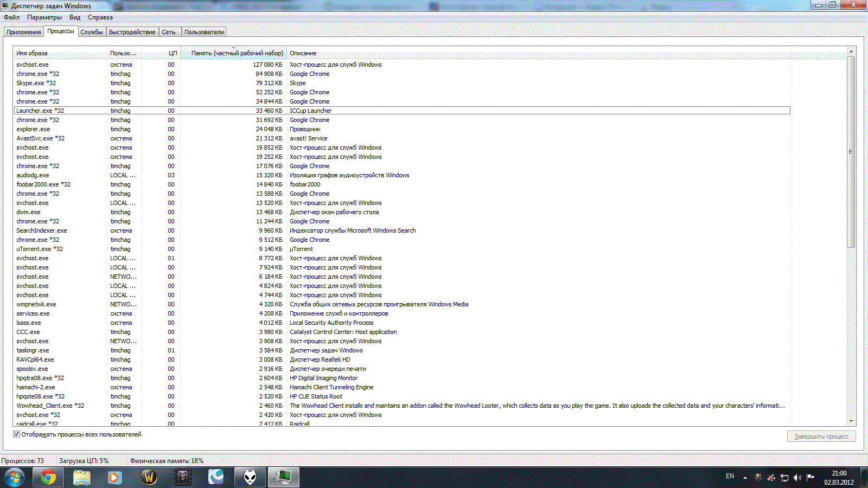The width and height of the screenshot is (868, 488).
Task: Click the process list scrollbar down arrow
Action: coord(851,421)
